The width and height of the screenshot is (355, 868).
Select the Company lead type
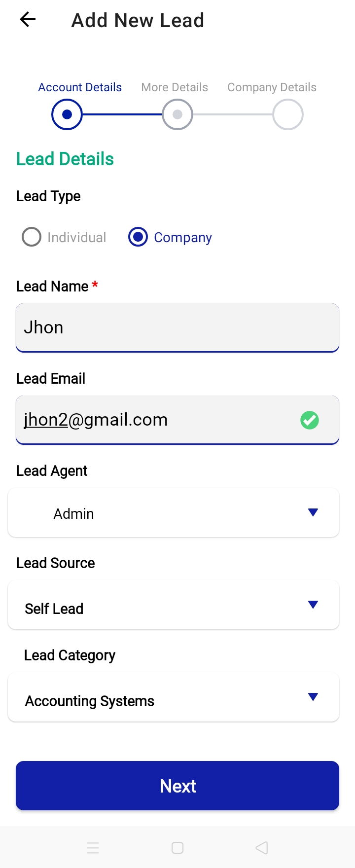[170, 237]
